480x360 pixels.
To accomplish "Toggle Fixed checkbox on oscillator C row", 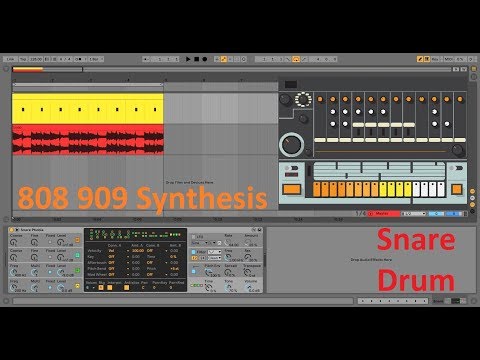I will pyautogui.click(x=50, y=257).
